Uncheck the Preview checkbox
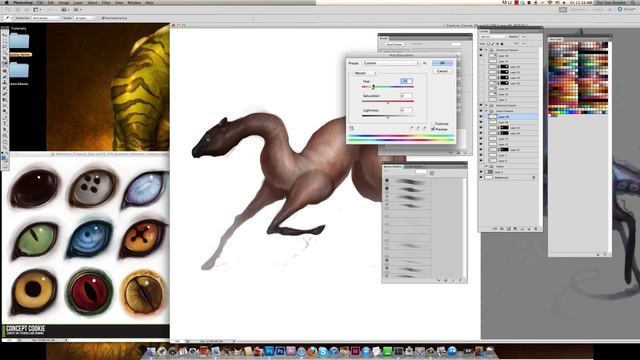Viewport: 640px width, 360px height. point(433,129)
